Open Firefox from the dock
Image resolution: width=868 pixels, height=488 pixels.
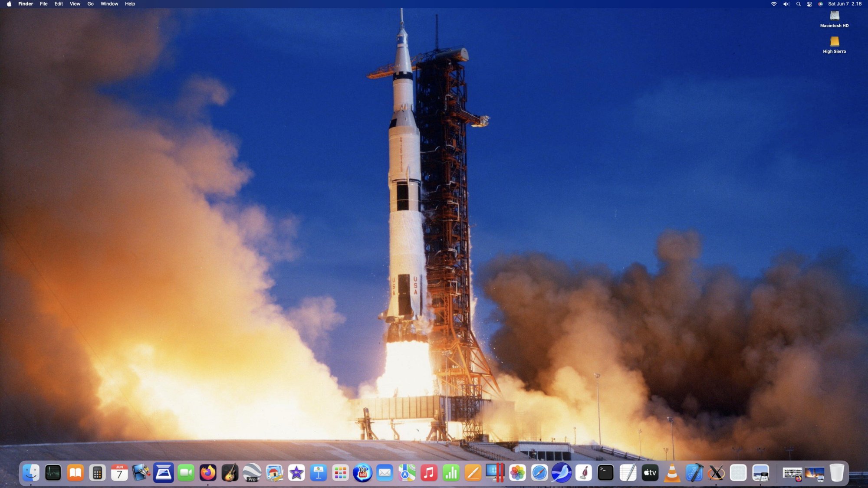click(208, 473)
